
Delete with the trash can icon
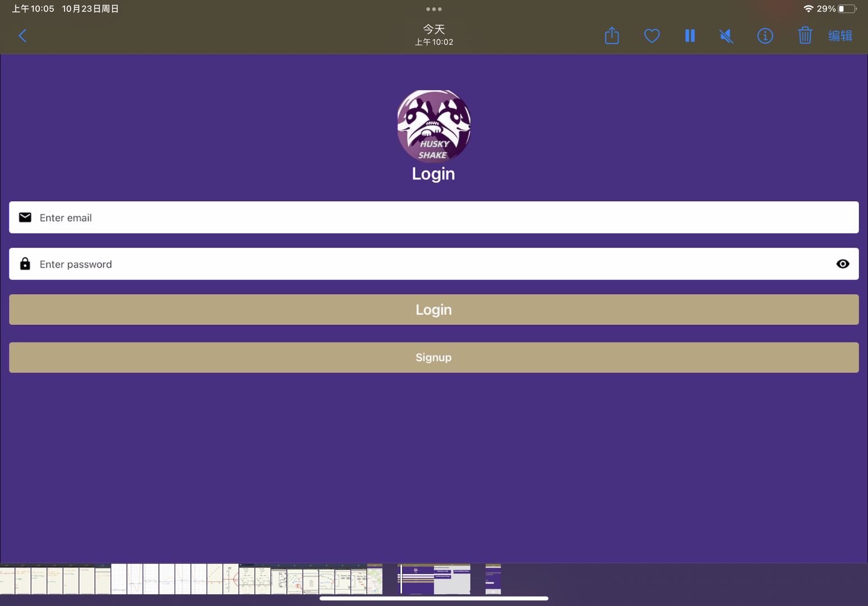[805, 35]
